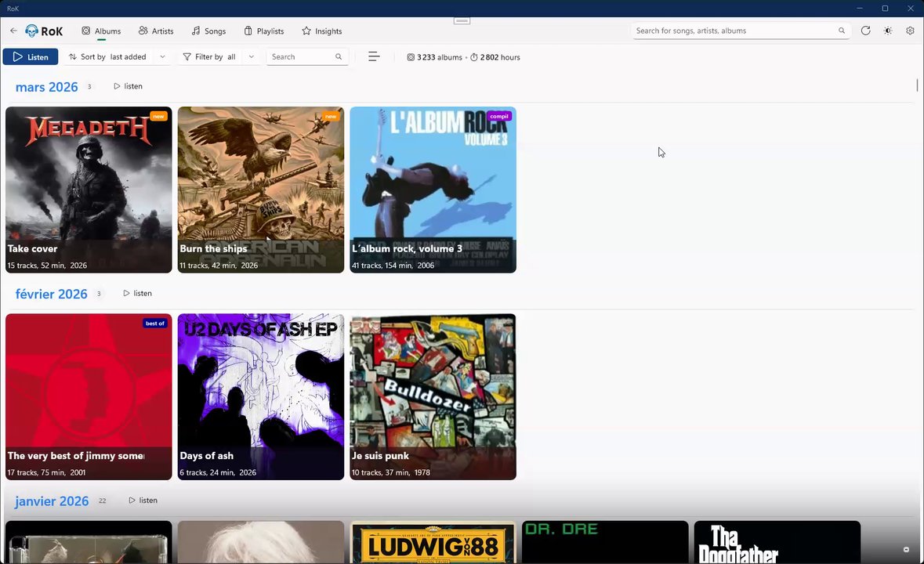924x564 pixels.
Task: Click the new badge on Take cover
Action: pyautogui.click(x=158, y=116)
